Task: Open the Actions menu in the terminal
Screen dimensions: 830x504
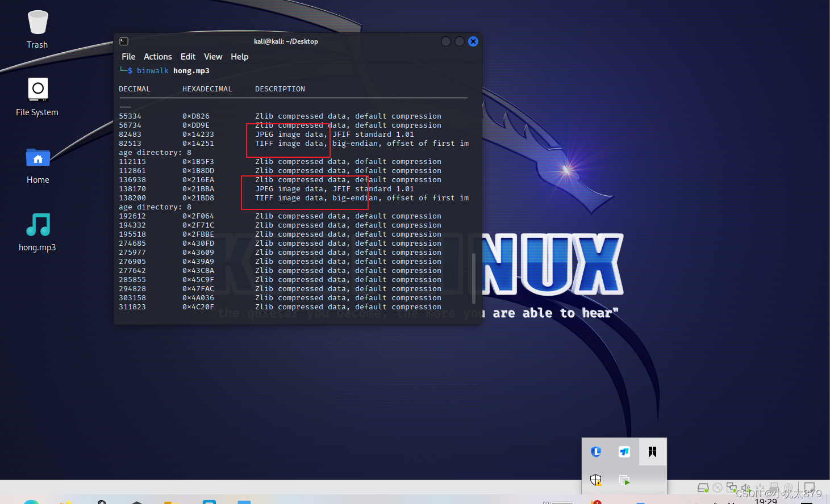Action: (158, 57)
